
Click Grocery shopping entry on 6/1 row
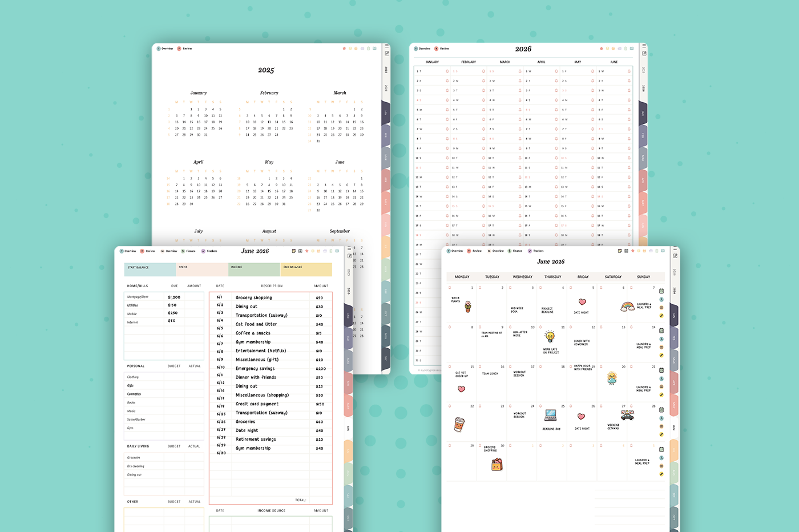point(254,297)
